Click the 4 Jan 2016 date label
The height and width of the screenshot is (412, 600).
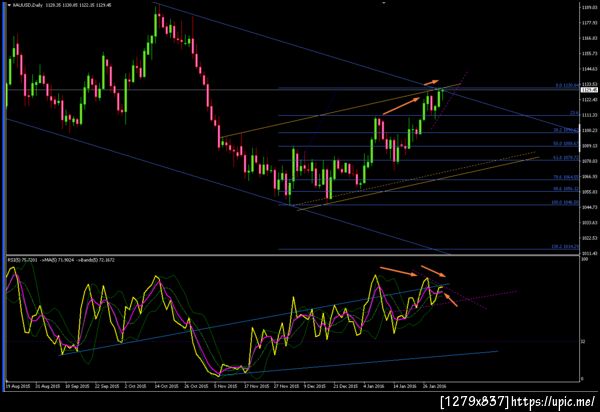pos(374,386)
